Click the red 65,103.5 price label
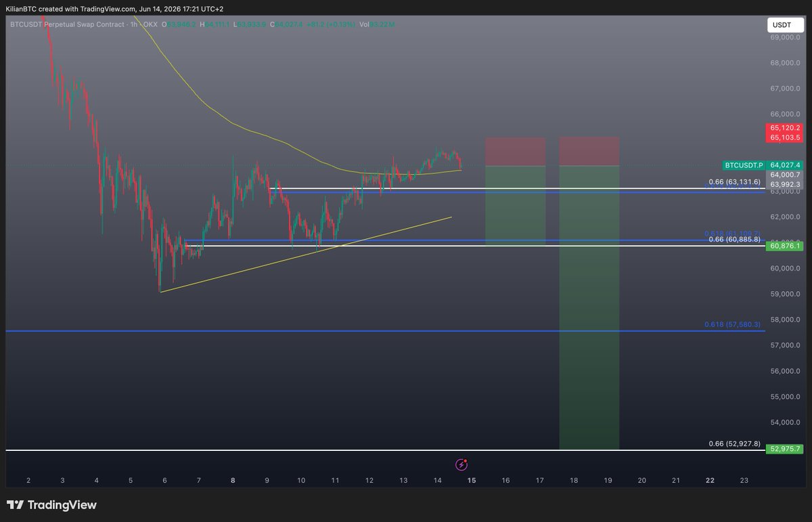 785,137
